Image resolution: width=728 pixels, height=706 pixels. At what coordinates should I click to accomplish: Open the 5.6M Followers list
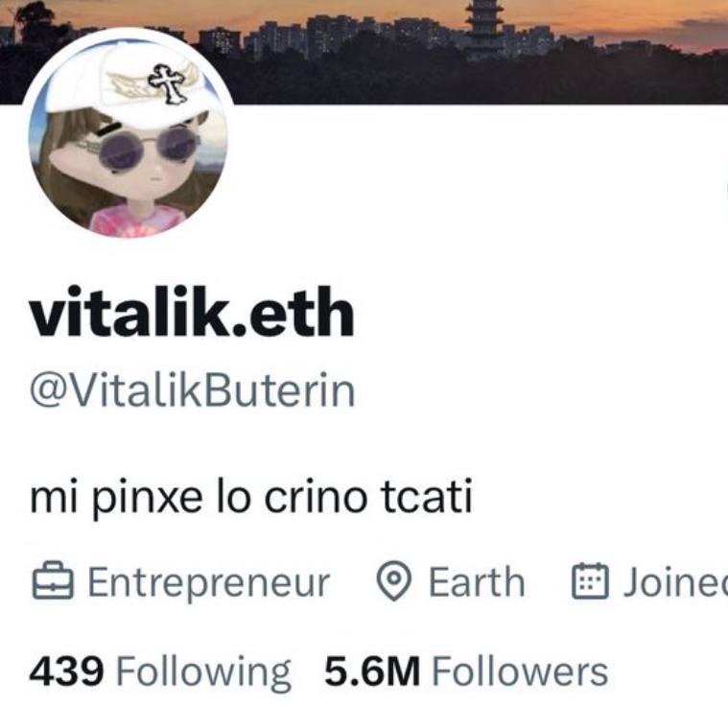(x=466, y=671)
